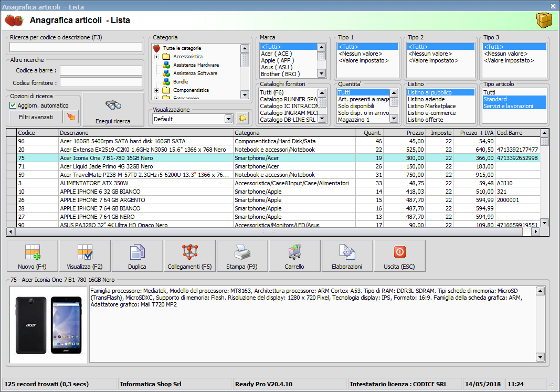Select Asus ( ASU ) brand
Image resolution: width=560 pixels, height=392 pixels.
[x=277, y=67]
